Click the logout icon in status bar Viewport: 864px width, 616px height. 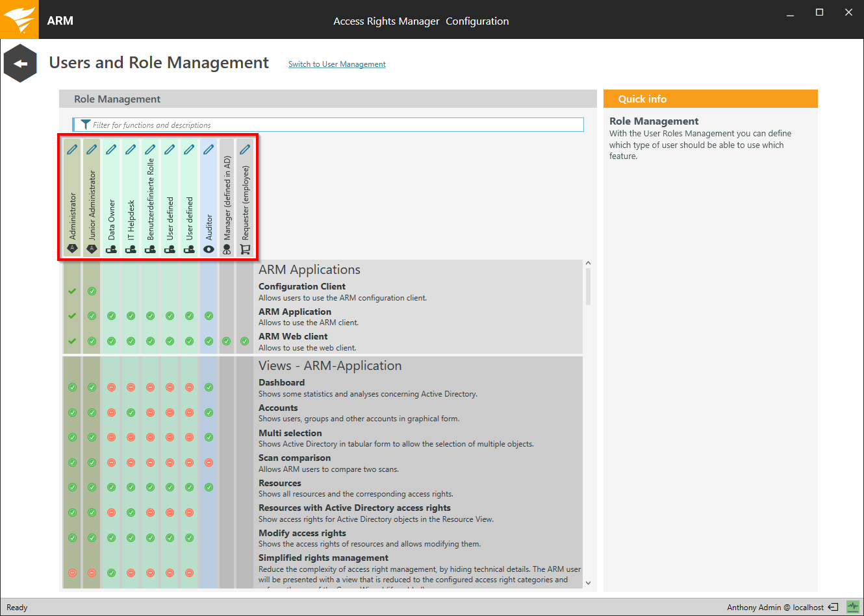point(833,608)
